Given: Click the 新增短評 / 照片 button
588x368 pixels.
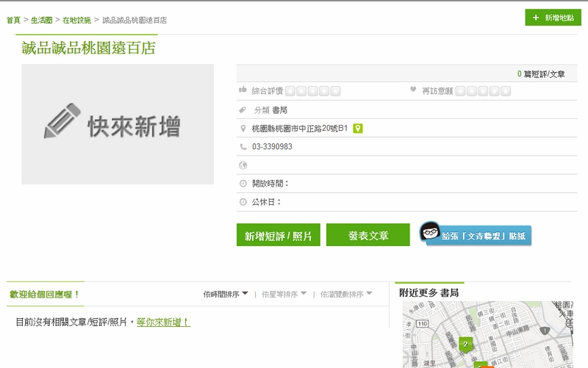Looking at the screenshot, I should (279, 235).
